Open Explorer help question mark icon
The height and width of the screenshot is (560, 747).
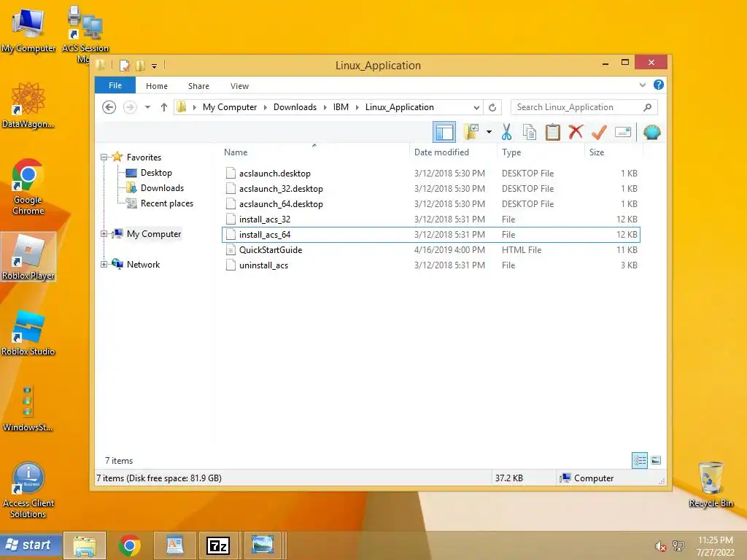click(659, 85)
